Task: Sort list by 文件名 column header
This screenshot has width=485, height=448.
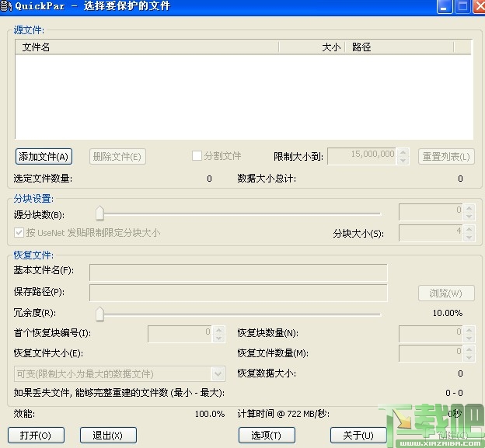Action: point(147,47)
